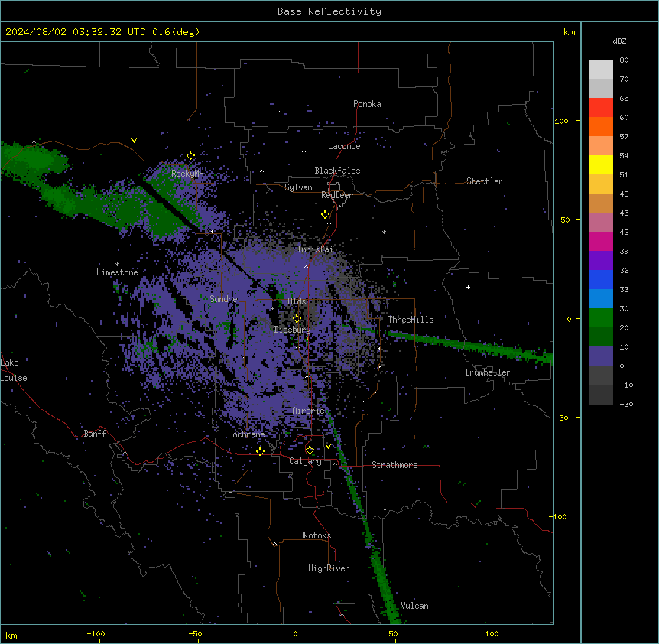
Task: Click the HighRiver label
Action: [329, 568]
